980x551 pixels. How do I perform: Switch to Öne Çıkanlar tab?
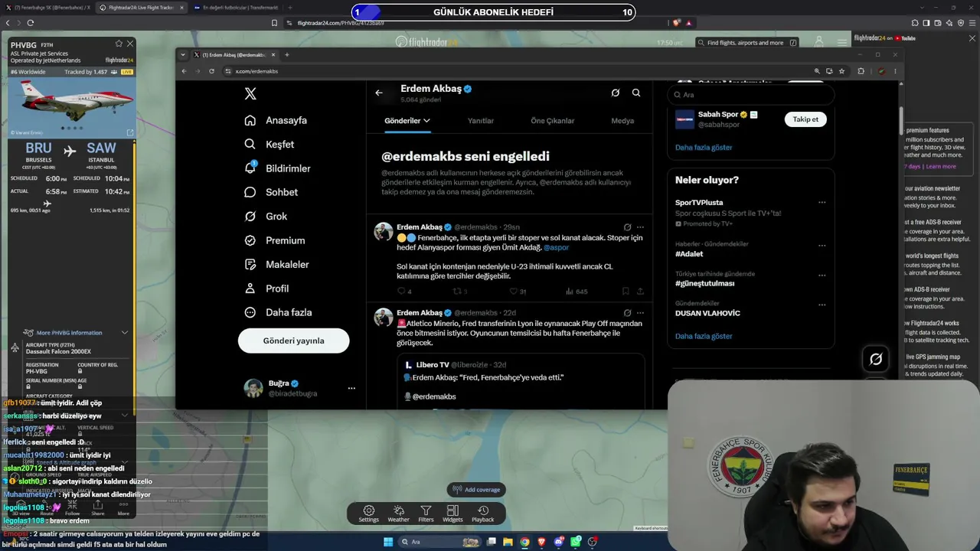[x=552, y=121]
